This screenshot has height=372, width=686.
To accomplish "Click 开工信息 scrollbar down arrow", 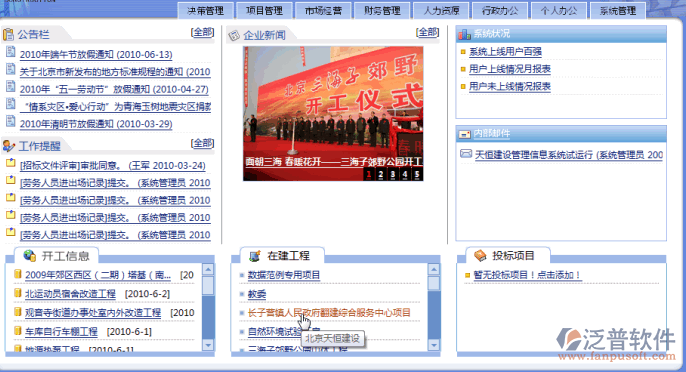I will pos(208,345).
